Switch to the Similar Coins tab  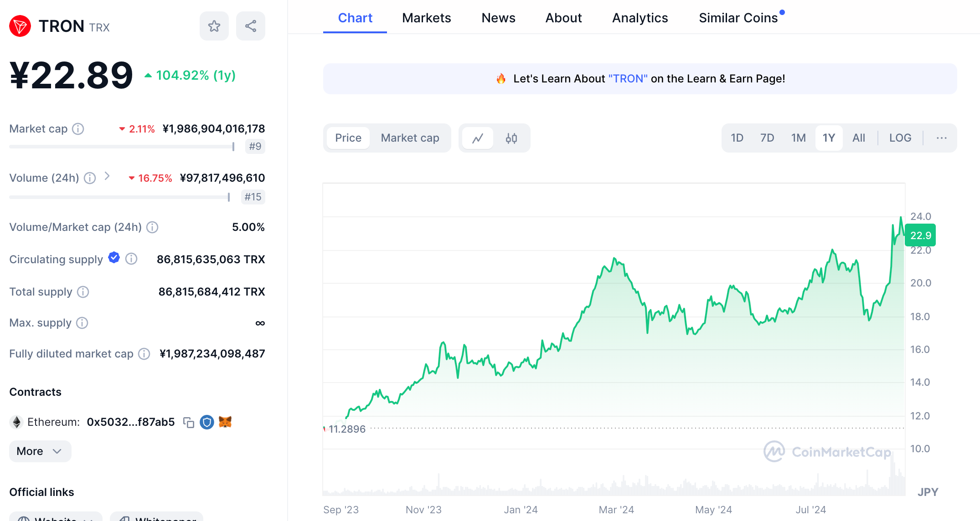pyautogui.click(x=738, y=18)
